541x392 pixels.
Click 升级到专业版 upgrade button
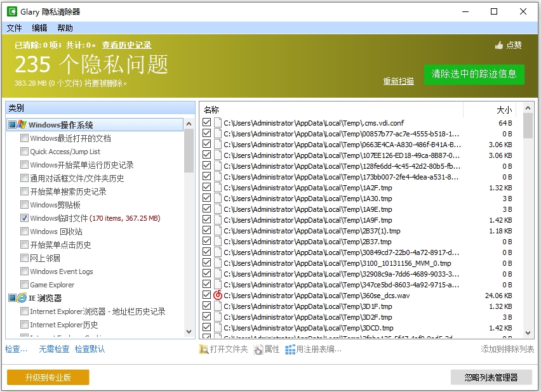tap(48, 377)
